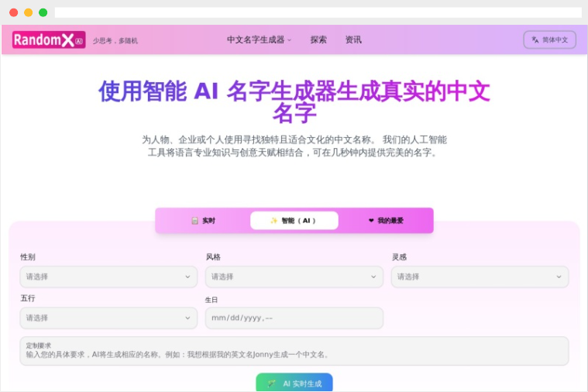Click the magic wand icon on generate button
The width and height of the screenshot is (588, 392).
pos(271,383)
